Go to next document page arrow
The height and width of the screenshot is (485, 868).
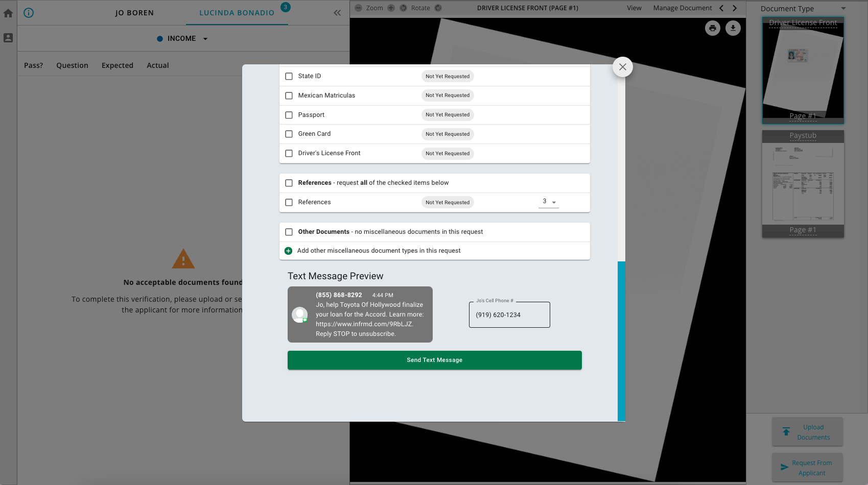click(x=735, y=8)
